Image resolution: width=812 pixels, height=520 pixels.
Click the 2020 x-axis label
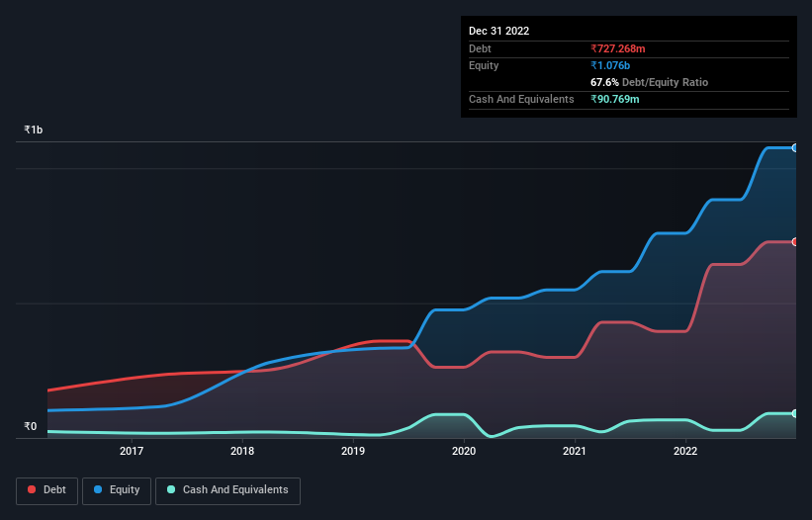pyautogui.click(x=464, y=451)
